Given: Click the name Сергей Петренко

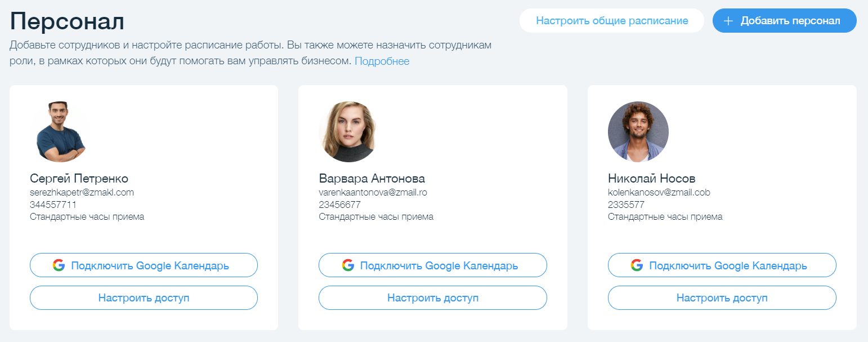Looking at the screenshot, I should point(79,179).
